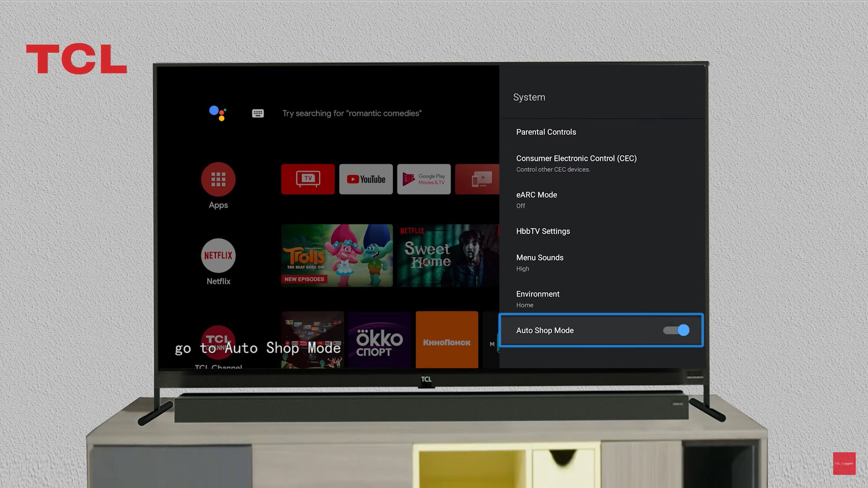This screenshot has width=868, height=488.
Task: Open the Okko Sport tile
Action: [379, 340]
